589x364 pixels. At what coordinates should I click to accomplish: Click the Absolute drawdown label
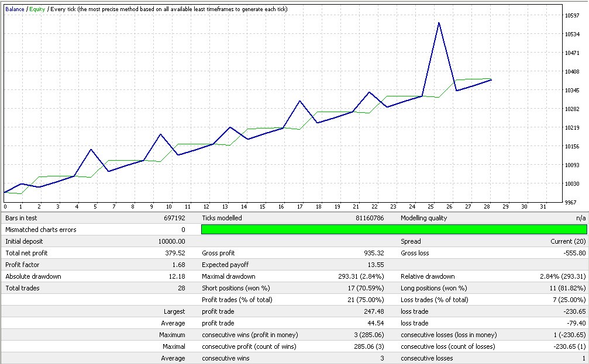[x=33, y=276]
